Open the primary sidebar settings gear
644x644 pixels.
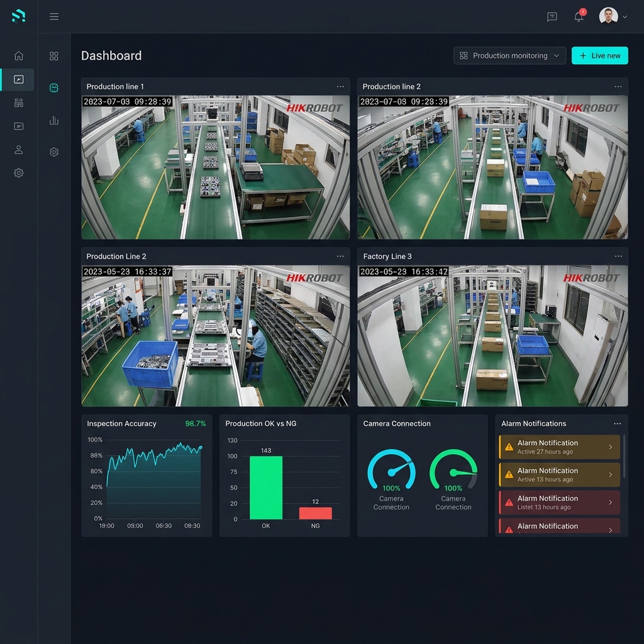(x=18, y=173)
